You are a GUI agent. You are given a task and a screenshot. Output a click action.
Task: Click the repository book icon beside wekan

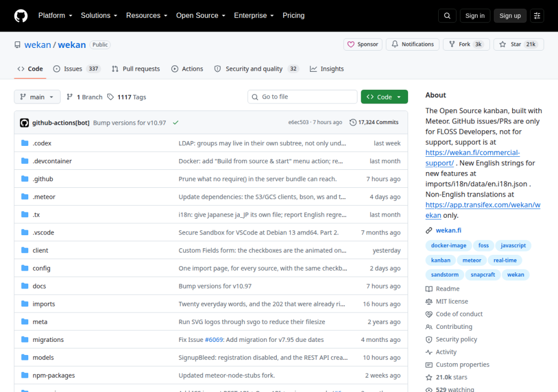point(17,45)
